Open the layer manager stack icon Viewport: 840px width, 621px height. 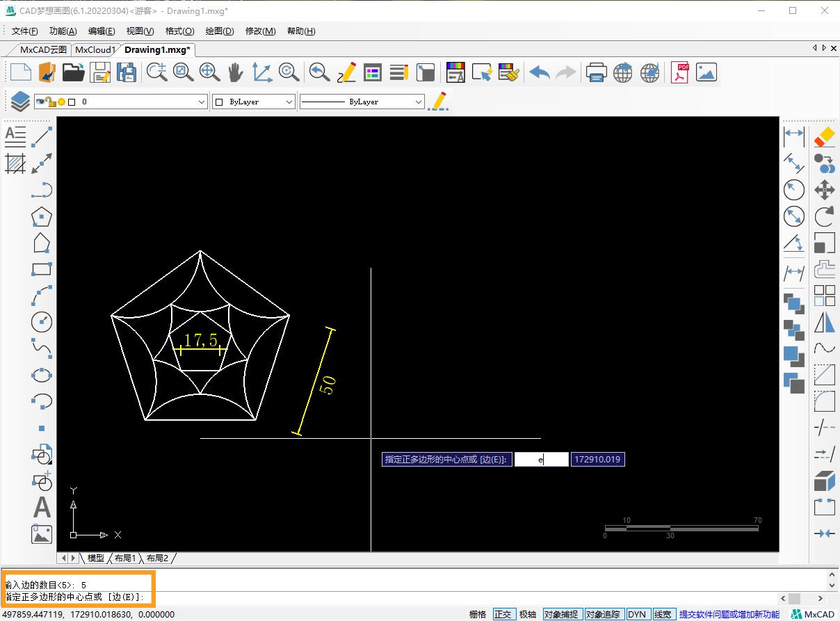click(20, 102)
